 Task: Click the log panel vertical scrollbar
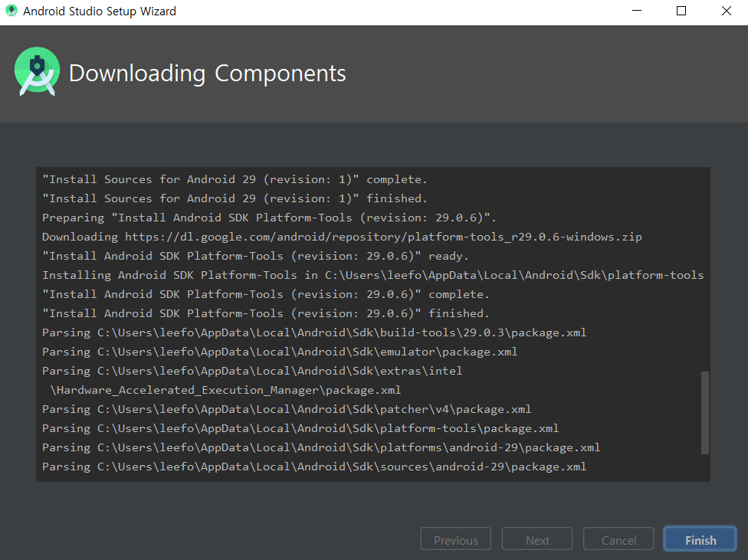pyautogui.click(x=704, y=413)
